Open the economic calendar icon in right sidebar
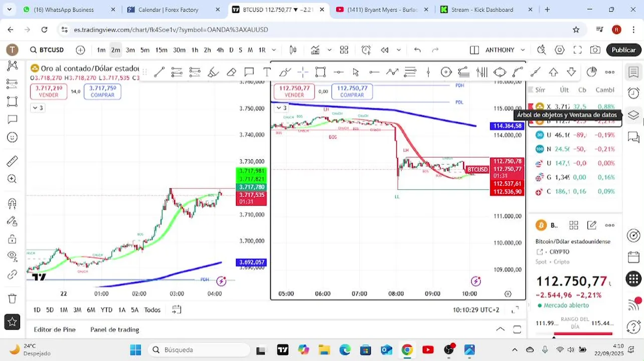644x361 pixels. point(633,258)
